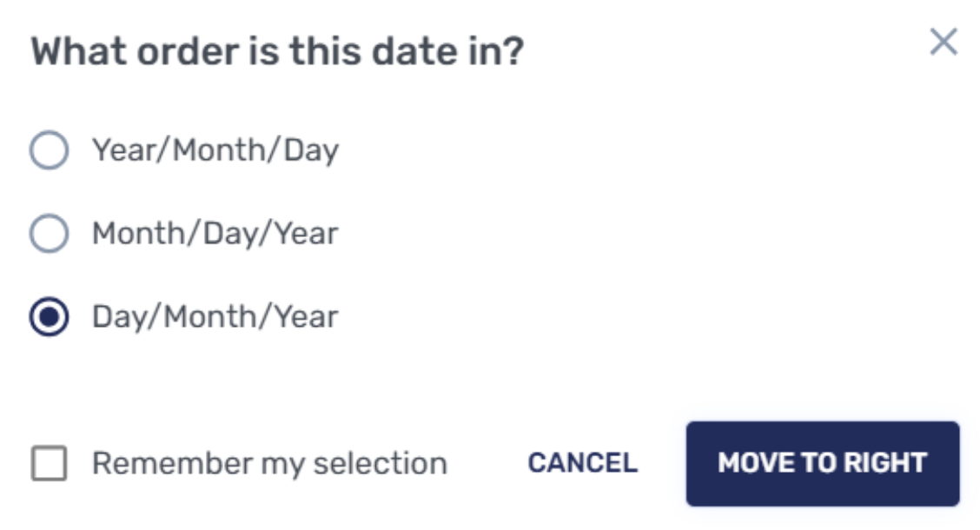Keep day-first date order radio circle

49,317
